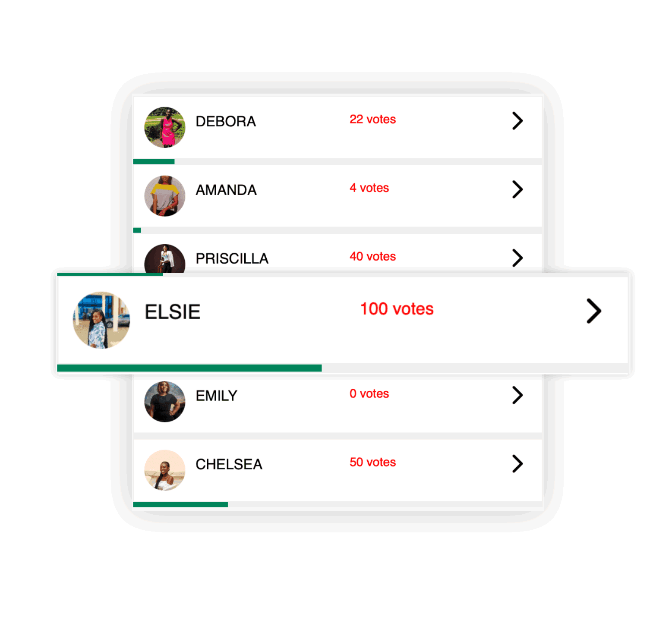Click the 0 votes text for Emily
Viewport: 672px width, 623px height.
[369, 393]
